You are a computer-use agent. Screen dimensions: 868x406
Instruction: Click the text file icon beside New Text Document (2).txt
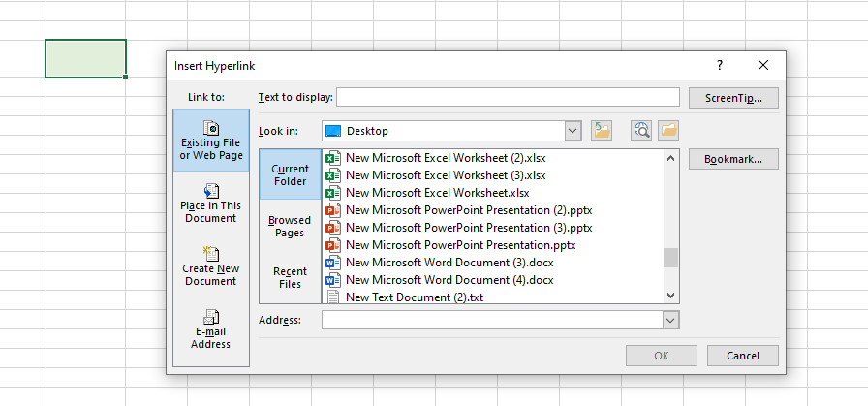pos(333,297)
